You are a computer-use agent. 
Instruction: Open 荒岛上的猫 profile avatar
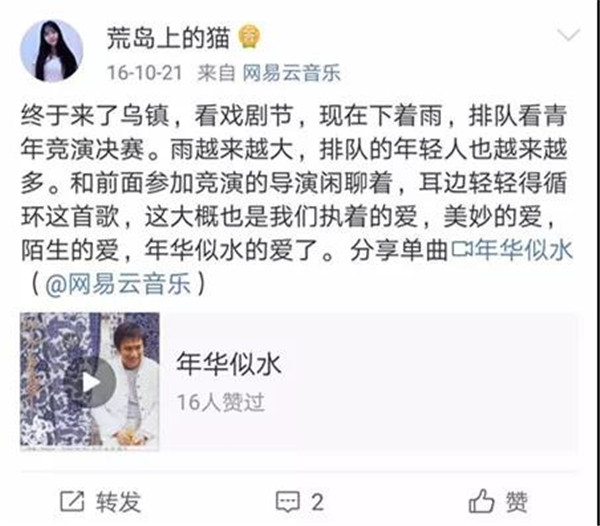pyautogui.click(x=52, y=50)
